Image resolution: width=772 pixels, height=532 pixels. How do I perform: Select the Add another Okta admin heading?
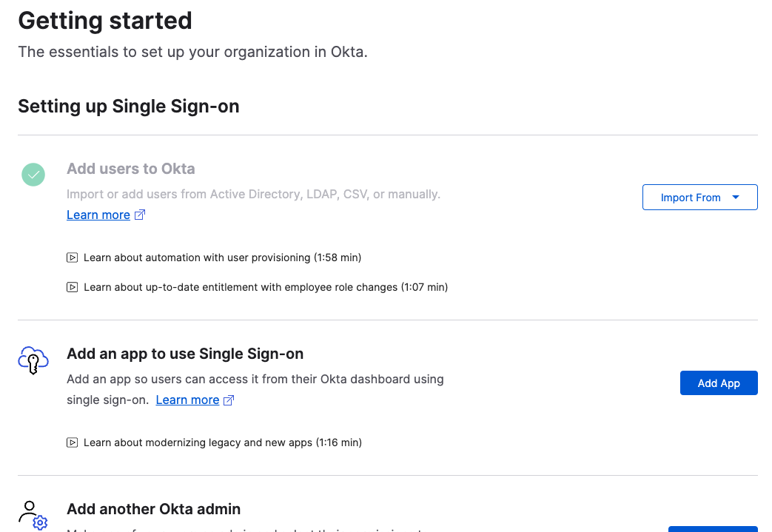tap(154, 509)
